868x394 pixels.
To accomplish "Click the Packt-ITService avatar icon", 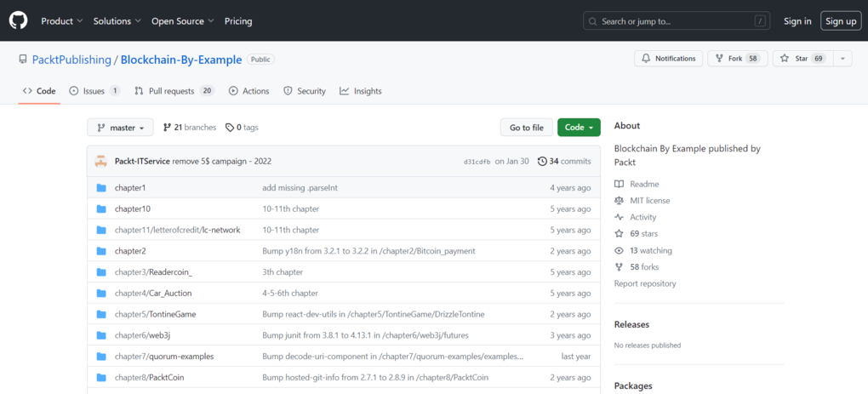I will (x=100, y=161).
